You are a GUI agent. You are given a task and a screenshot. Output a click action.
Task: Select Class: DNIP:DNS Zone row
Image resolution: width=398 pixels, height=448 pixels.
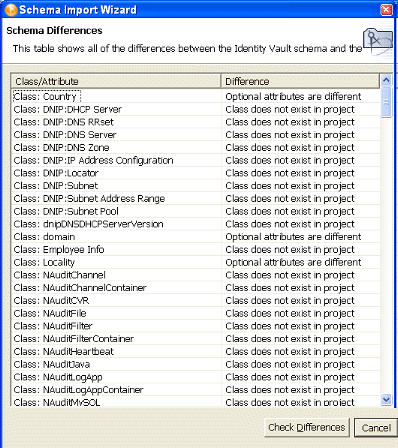pyautogui.click(x=196, y=147)
